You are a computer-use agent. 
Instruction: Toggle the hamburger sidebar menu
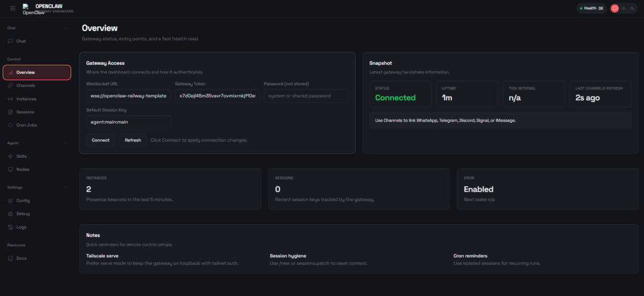coord(13,8)
